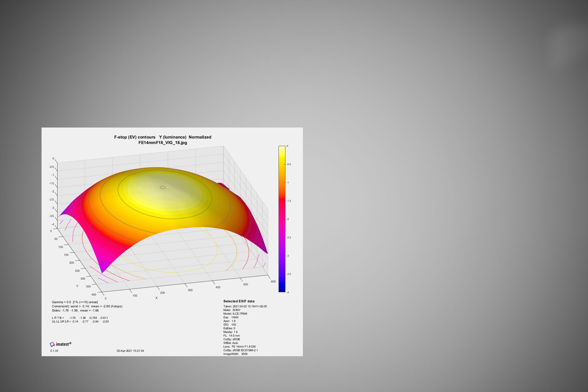Click the Gamma = 0.5 text line
This screenshot has height=392, width=588.
coord(75,302)
